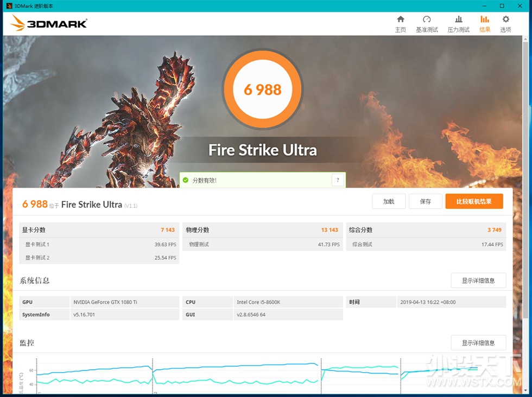The image size is (532, 397).
Task: Show details for 系统信息 section
Action: point(478,280)
